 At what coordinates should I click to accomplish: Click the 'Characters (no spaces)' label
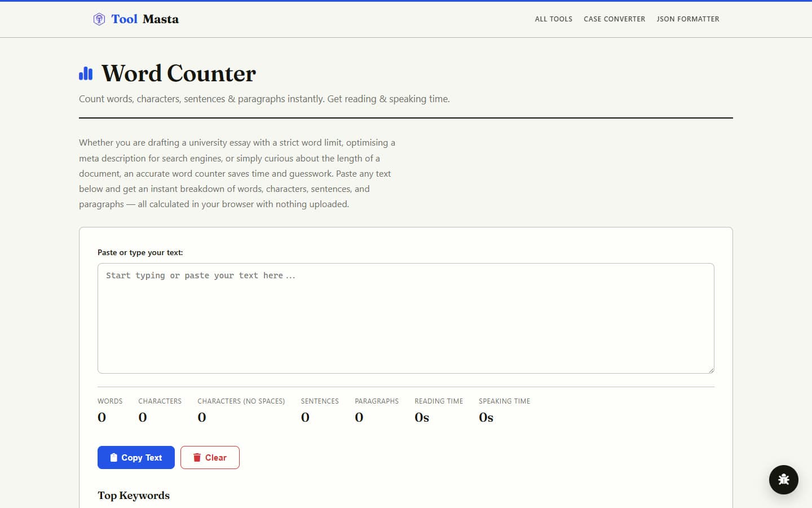click(241, 401)
